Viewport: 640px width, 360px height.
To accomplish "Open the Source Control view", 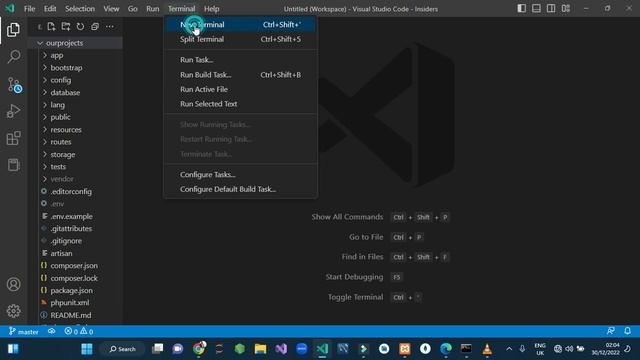I will pyautogui.click(x=14, y=85).
